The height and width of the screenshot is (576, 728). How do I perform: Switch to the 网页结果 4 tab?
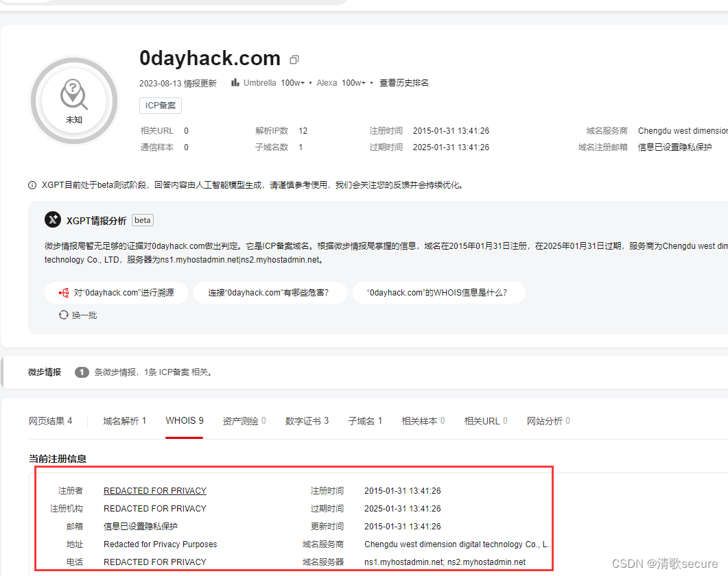(x=51, y=421)
